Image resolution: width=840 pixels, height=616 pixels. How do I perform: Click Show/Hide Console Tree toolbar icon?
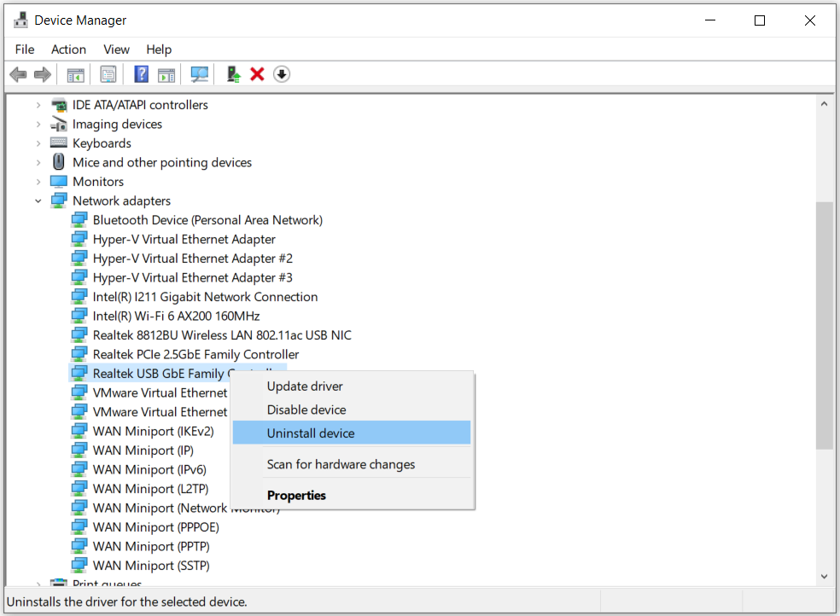[x=76, y=74]
